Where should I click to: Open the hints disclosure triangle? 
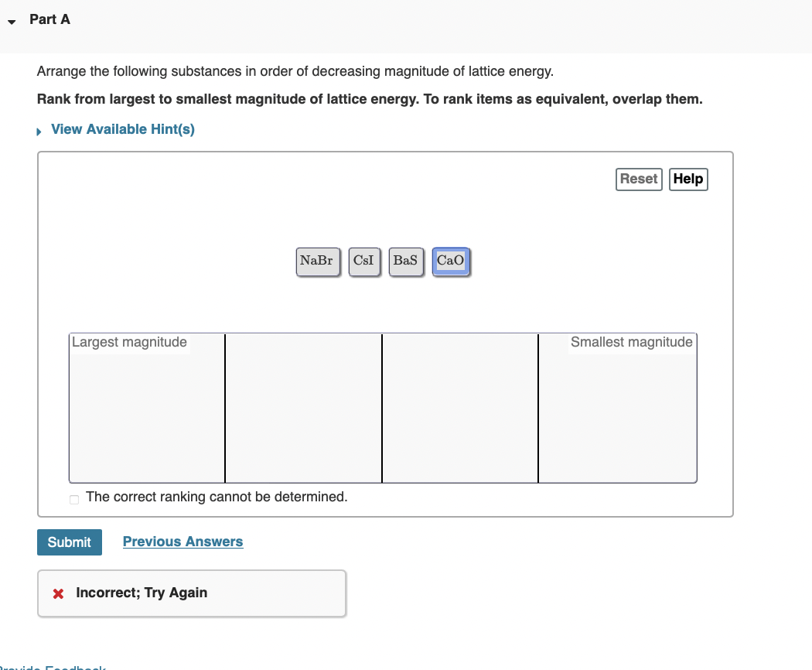(38, 130)
